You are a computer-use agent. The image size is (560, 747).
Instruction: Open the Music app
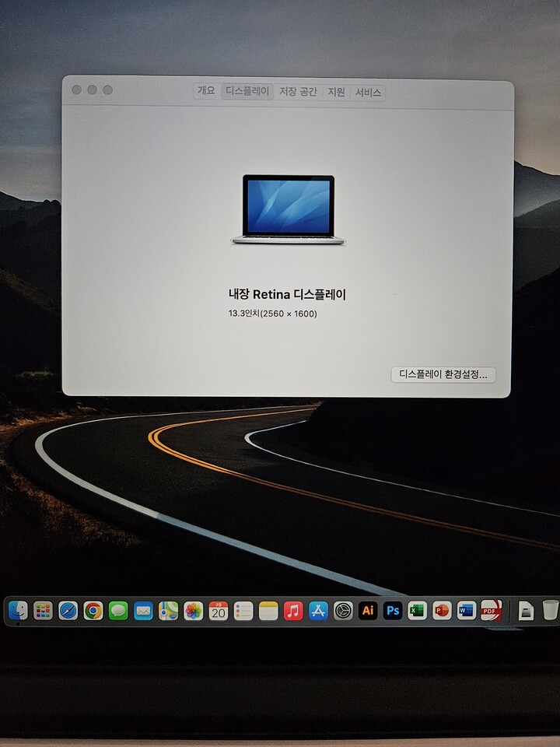(x=293, y=611)
